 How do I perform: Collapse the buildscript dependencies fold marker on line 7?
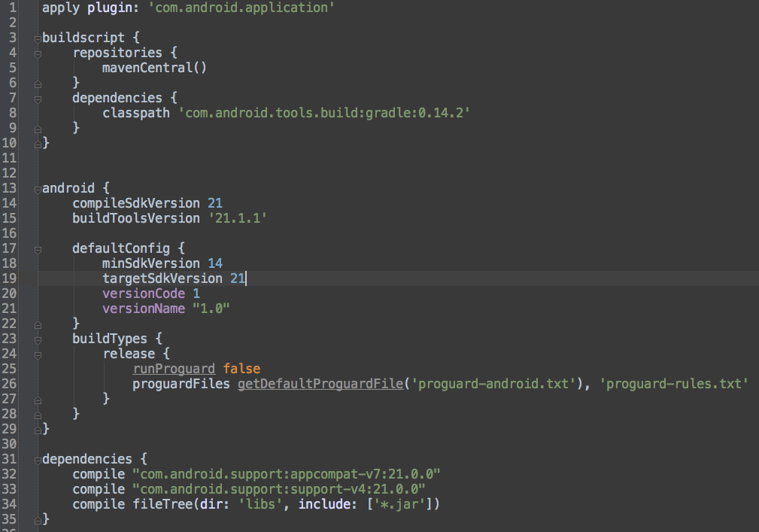(x=38, y=99)
